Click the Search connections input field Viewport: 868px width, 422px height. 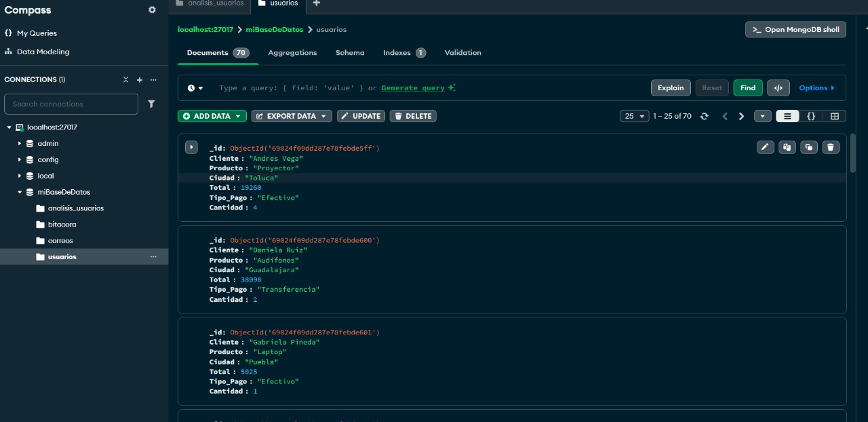pyautogui.click(x=71, y=104)
